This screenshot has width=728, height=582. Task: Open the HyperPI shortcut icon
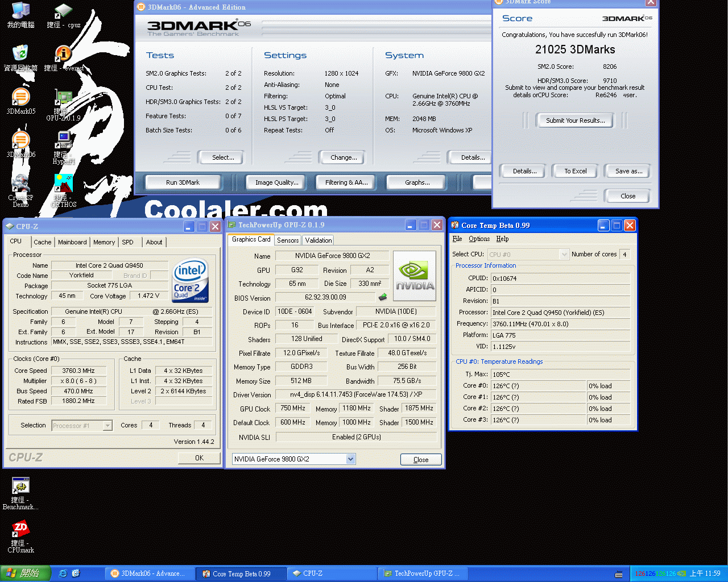[x=63, y=148]
